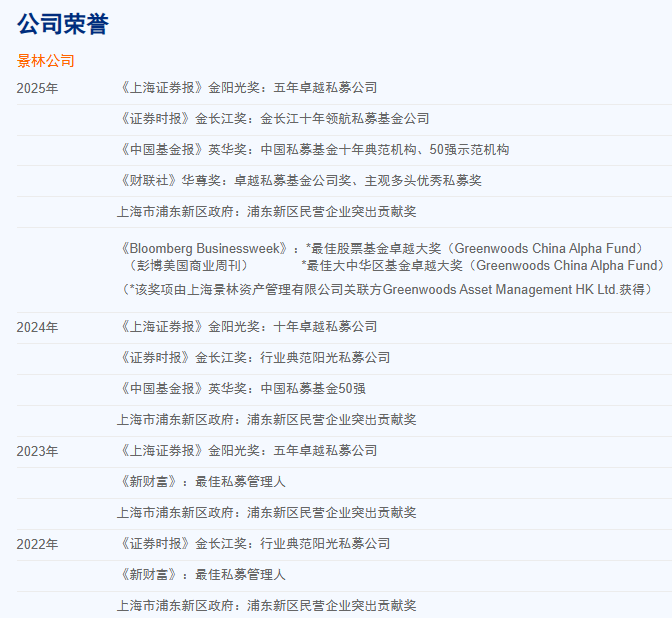
Task: Select the 金阳光奖 十年卓越私募公司 entry
Action: [247, 327]
